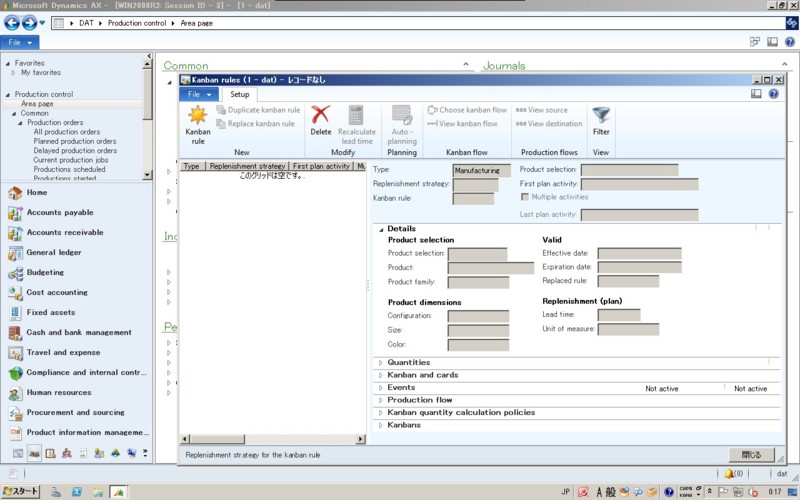Click Recalculate lead time
Viewport: 800px width, 500px height.
coord(356,125)
